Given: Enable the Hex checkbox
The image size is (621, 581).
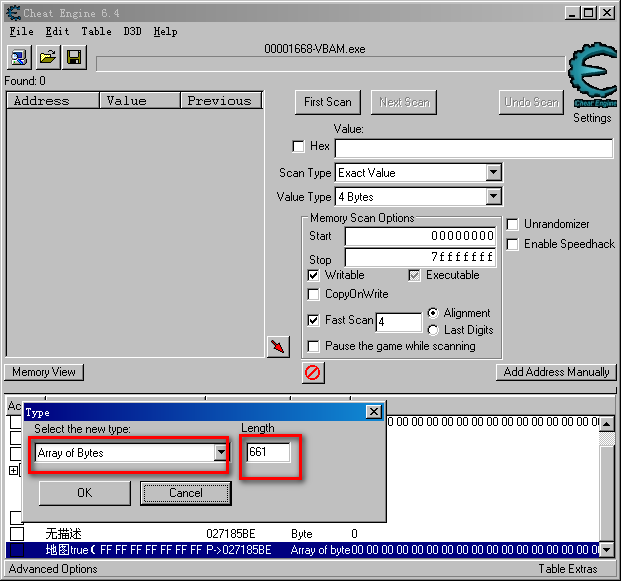Looking at the screenshot, I should point(299,147).
